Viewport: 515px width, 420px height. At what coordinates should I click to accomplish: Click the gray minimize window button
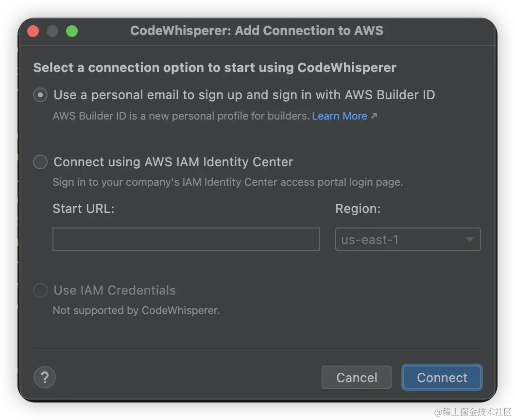(52, 31)
